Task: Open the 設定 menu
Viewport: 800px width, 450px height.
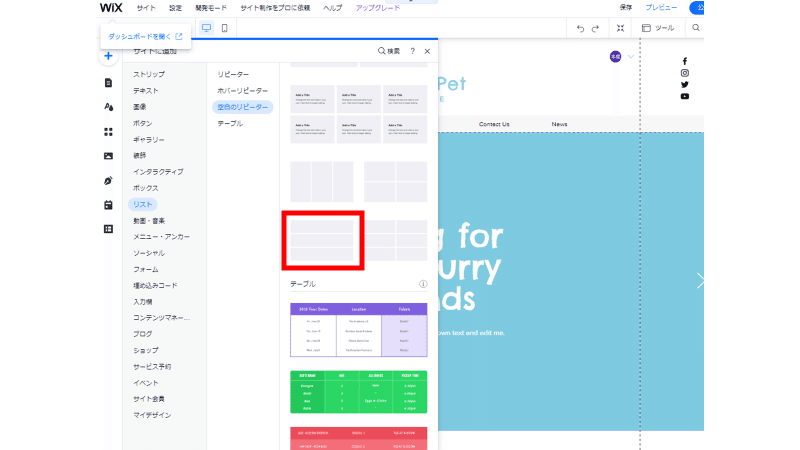Action: 176,8
